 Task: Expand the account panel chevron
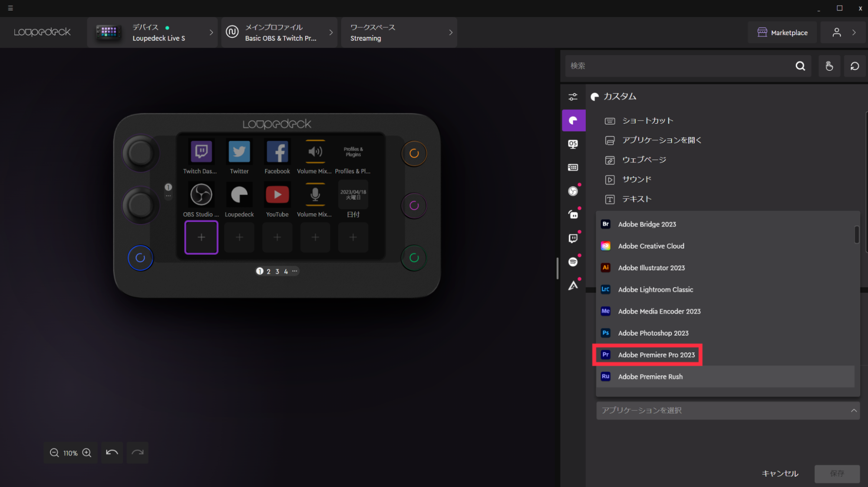pos(854,33)
